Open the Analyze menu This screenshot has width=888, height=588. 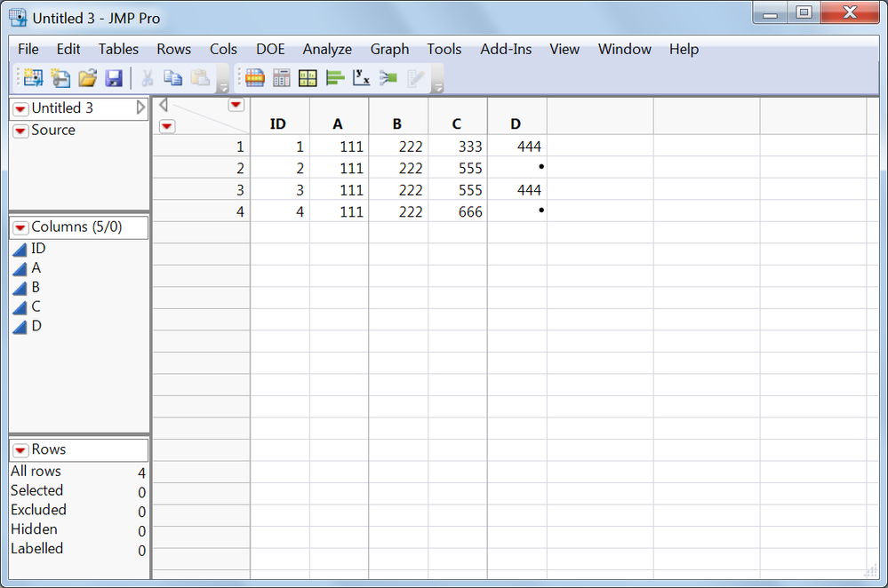[x=327, y=49]
